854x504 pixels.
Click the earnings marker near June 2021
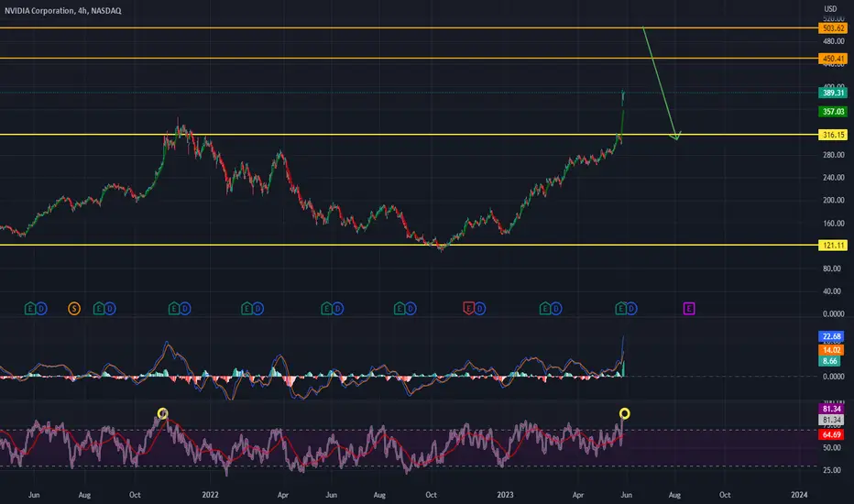pos(30,309)
